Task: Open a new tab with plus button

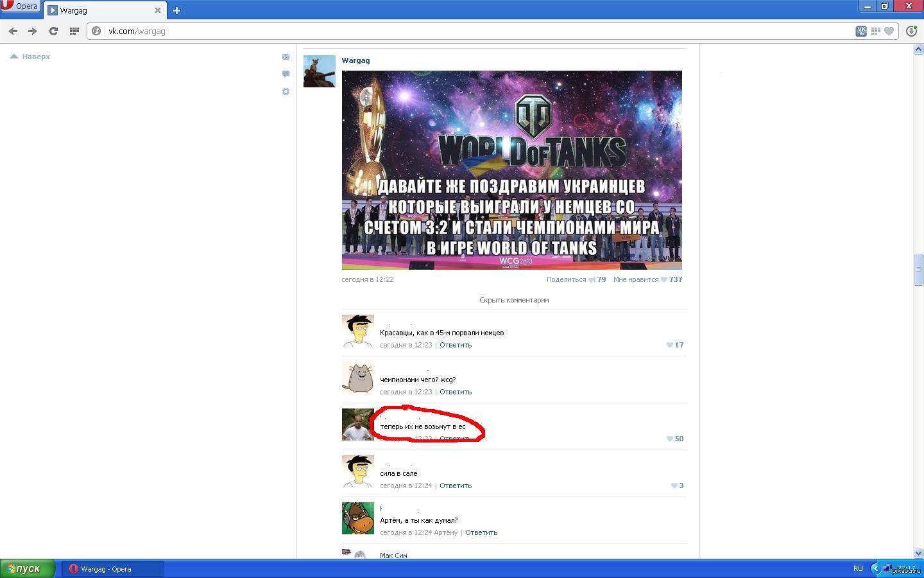Action: coord(176,10)
